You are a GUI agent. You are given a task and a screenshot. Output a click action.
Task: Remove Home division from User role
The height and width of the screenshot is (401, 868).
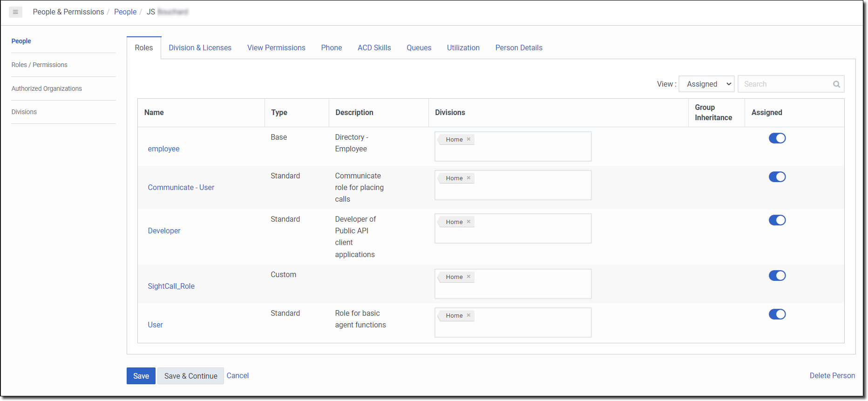468,315
